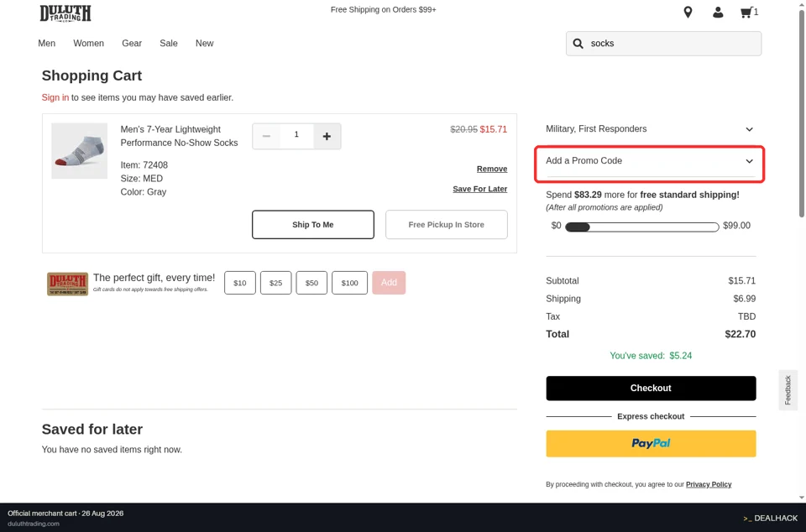
Task: Open the account profile icon
Action: pos(718,13)
